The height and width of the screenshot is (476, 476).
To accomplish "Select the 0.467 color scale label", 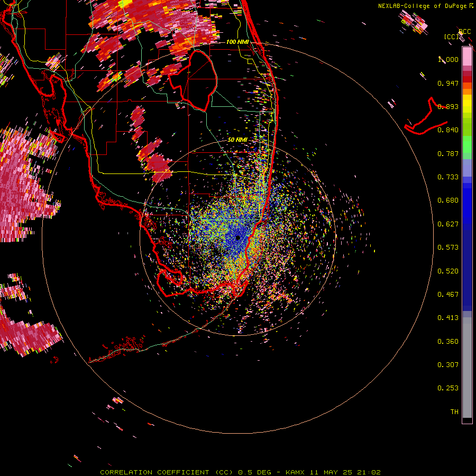I will point(448,295).
